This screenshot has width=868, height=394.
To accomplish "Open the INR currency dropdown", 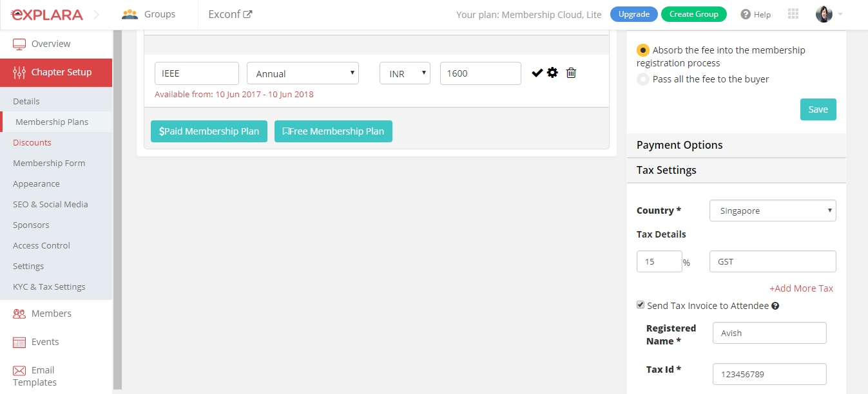I will click(x=405, y=73).
